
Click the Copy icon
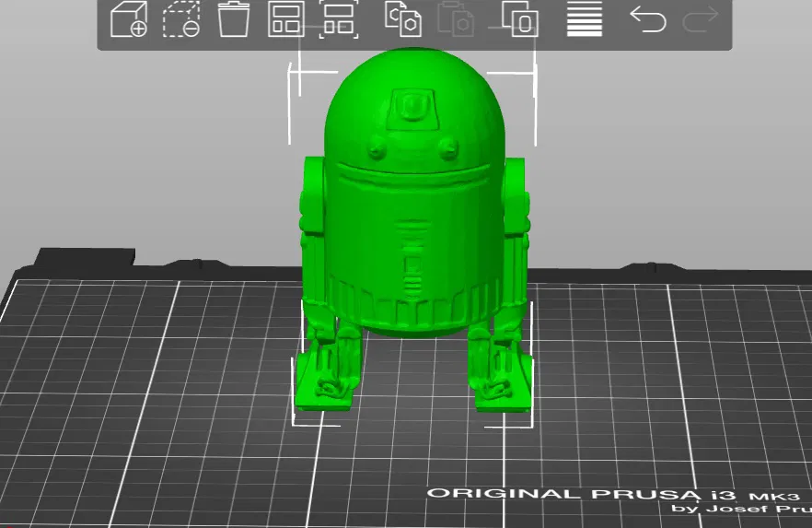pyautogui.click(x=403, y=19)
